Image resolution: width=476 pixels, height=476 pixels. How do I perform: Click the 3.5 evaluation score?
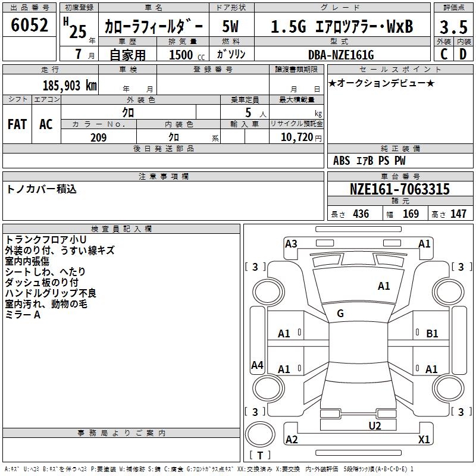[x=452, y=27]
